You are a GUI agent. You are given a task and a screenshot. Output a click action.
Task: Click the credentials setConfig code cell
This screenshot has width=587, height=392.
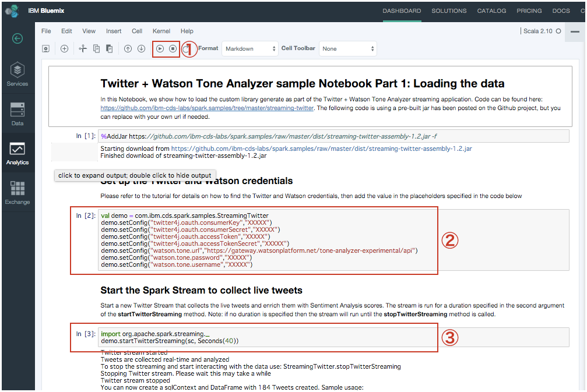(333, 240)
